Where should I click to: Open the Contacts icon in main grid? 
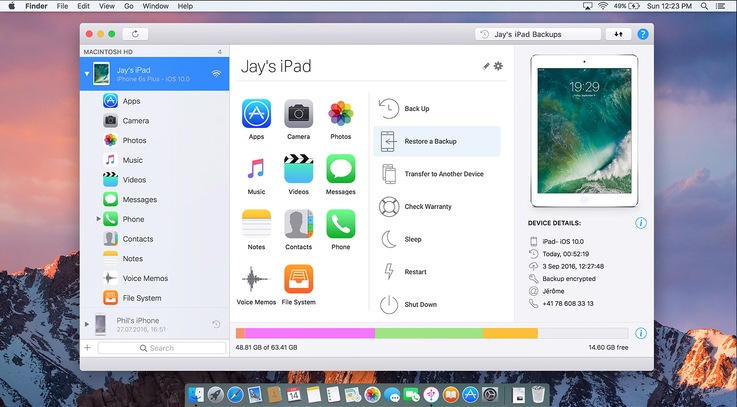point(298,224)
